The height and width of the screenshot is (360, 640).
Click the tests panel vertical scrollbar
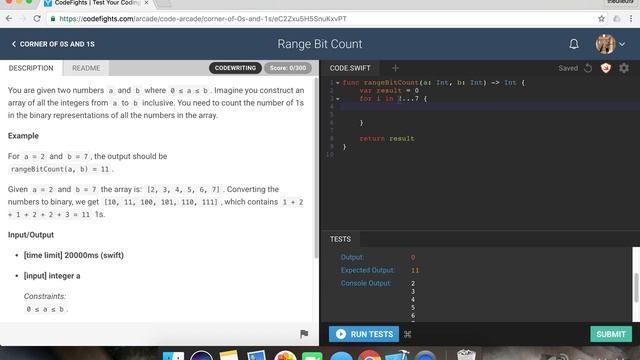636,288
